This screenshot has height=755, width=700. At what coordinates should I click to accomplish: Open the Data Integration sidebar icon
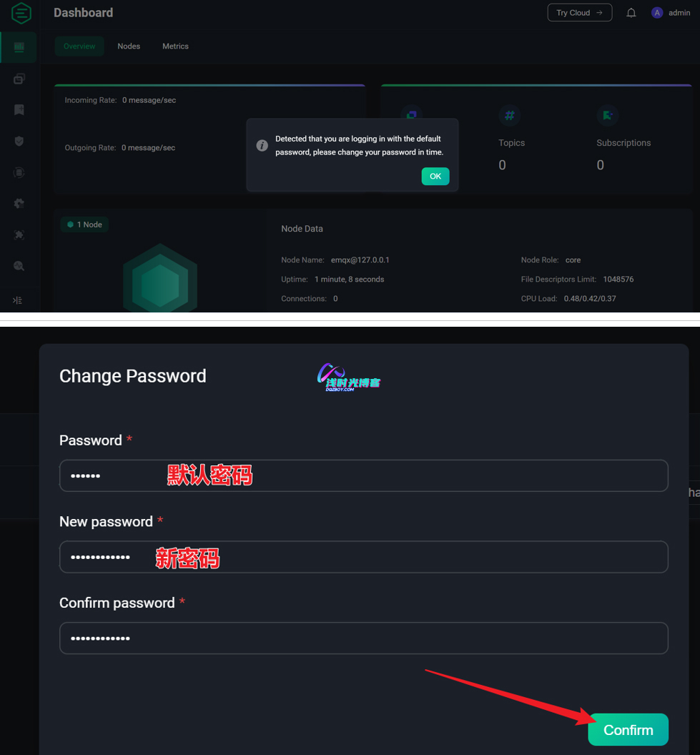pos(19,172)
